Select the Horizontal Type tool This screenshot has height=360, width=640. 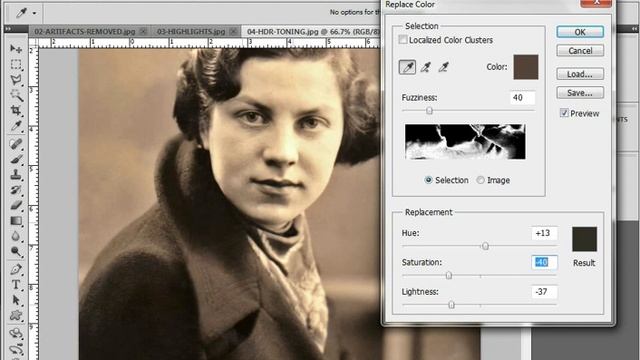16,284
